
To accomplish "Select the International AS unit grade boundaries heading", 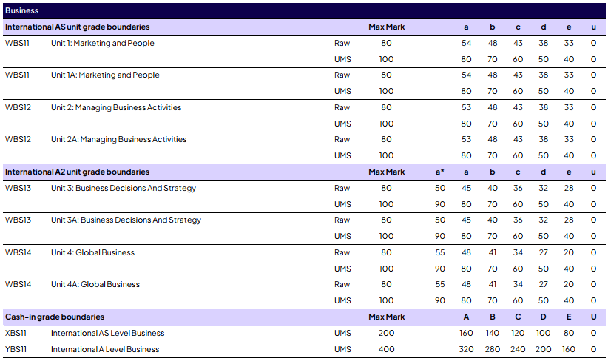I will click(x=78, y=27).
